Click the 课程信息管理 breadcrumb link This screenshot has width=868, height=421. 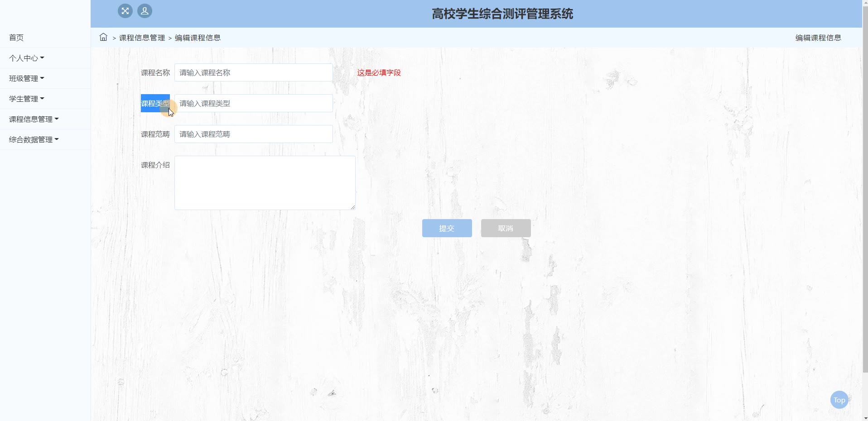click(142, 38)
